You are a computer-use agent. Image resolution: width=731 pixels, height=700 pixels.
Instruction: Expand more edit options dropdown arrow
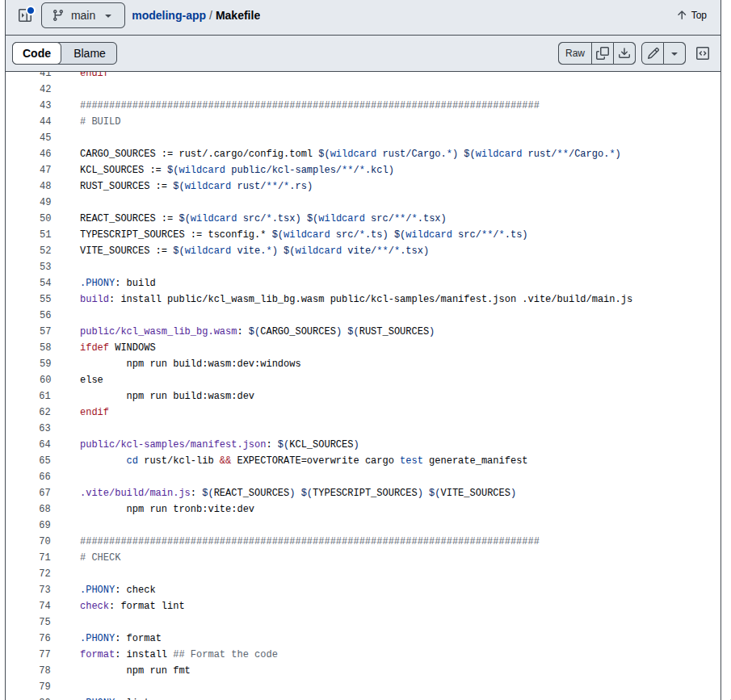point(675,52)
